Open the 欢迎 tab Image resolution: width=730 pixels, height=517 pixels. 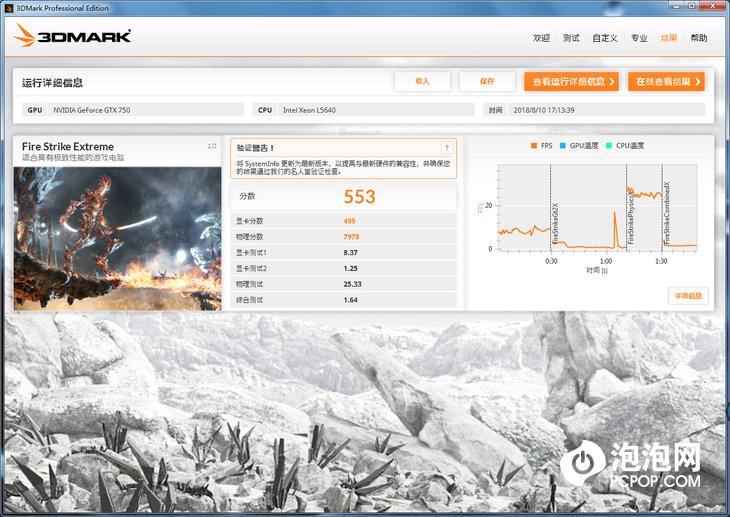(541, 38)
